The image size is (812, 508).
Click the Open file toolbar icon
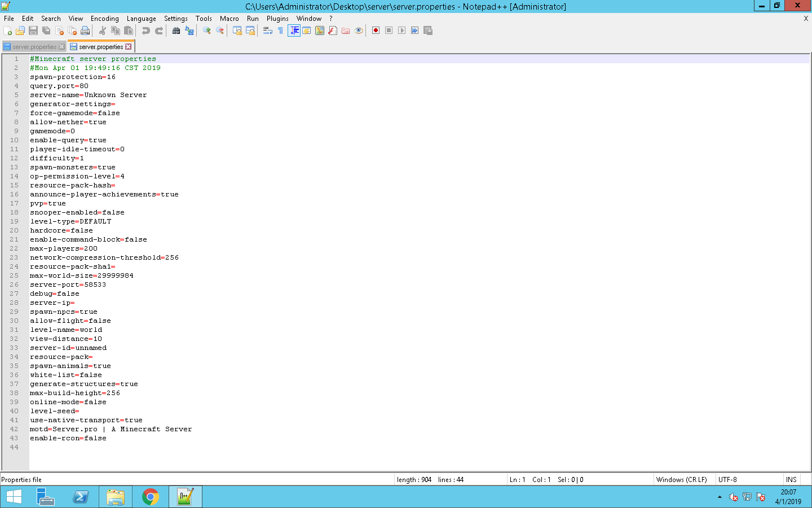tap(20, 30)
